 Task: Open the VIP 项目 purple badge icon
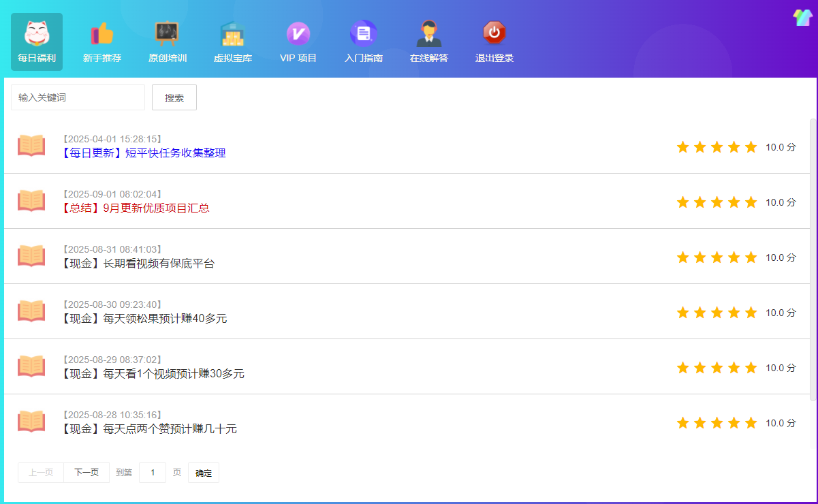(x=298, y=34)
